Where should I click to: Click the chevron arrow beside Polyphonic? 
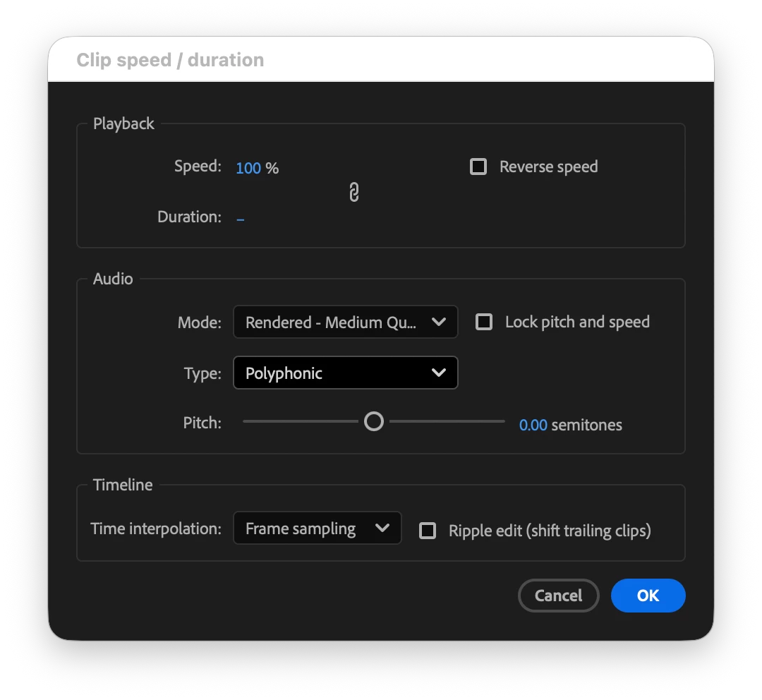point(438,373)
